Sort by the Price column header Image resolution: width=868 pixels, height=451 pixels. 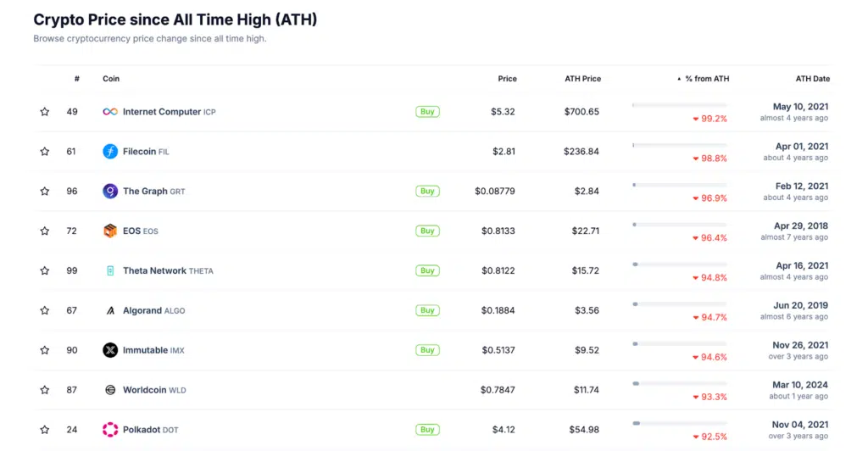pos(507,79)
